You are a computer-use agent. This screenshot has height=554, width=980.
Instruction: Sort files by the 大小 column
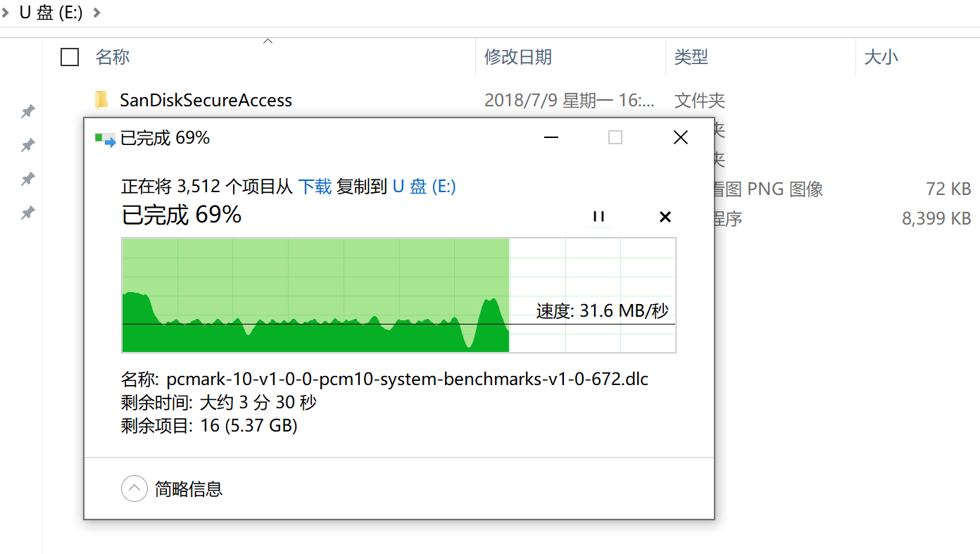(881, 57)
